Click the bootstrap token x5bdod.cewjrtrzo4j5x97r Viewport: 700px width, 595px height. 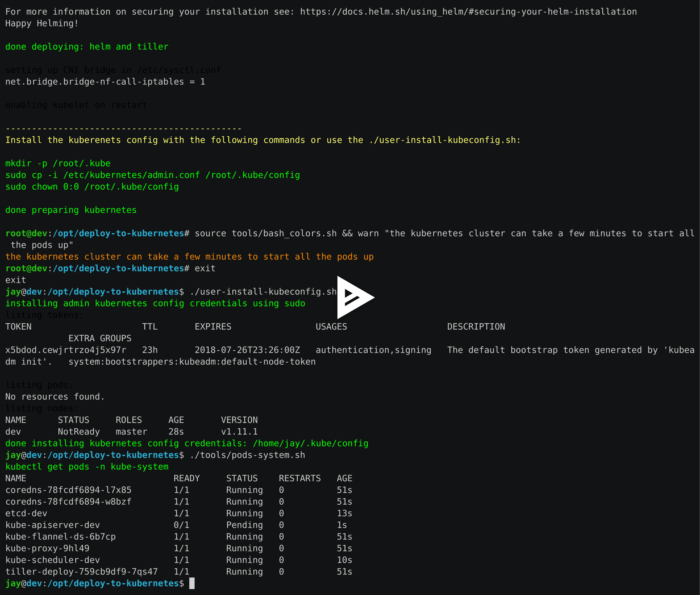point(66,350)
